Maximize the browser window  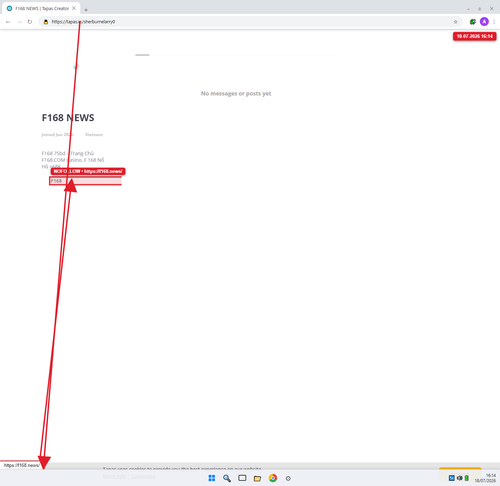(480, 9)
